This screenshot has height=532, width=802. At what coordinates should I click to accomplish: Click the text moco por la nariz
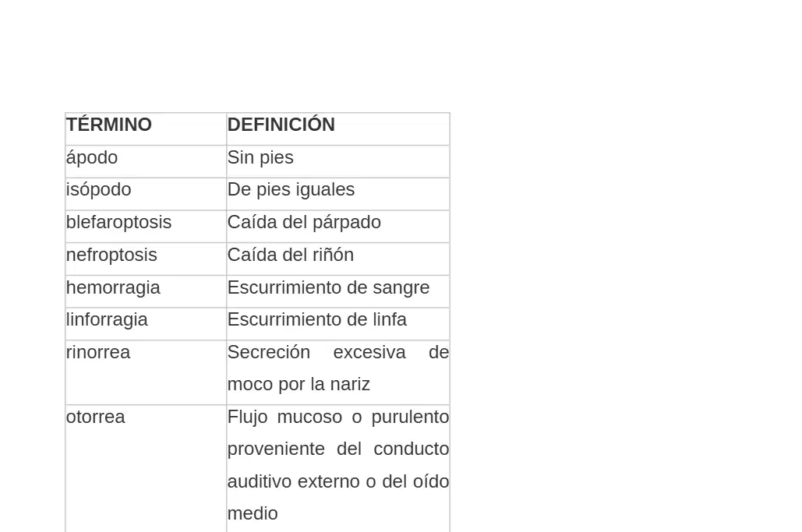click(299, 384)
